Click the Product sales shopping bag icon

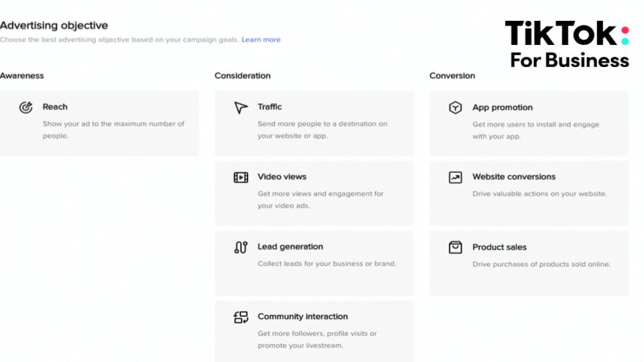pyautogui.click(x=455, y=247)
